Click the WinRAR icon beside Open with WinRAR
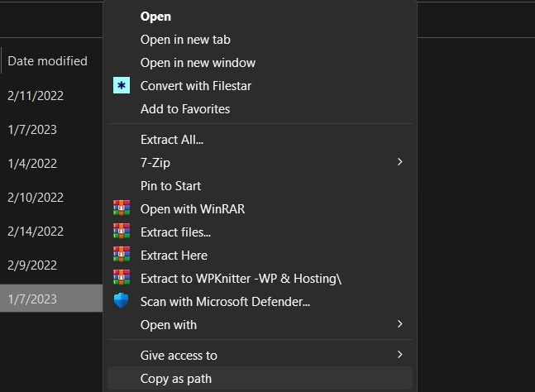 coord(122,209)
